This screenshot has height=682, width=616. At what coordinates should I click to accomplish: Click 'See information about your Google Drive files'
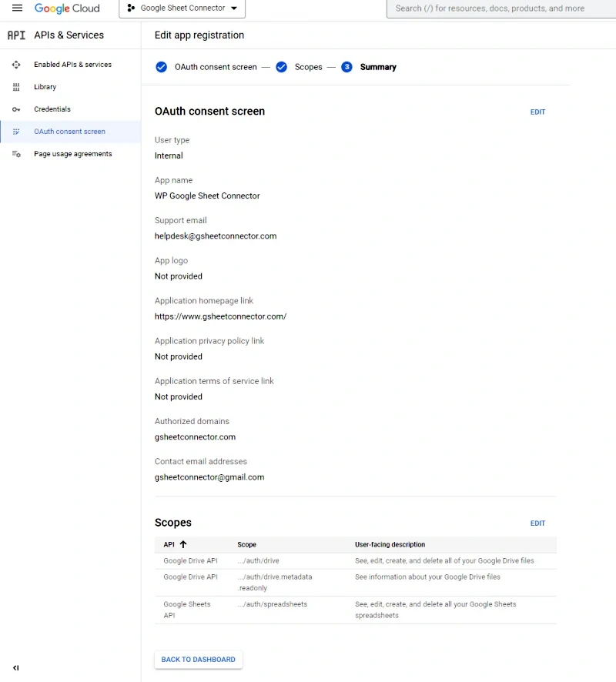pos(427,577)
